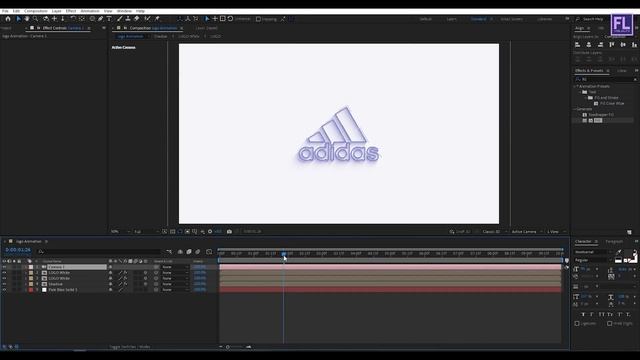The width and height of the screenshot is (640, 360).
Task: Toggle the Ligatures checkbox in Character panel
Action: [x=577, y=323]
